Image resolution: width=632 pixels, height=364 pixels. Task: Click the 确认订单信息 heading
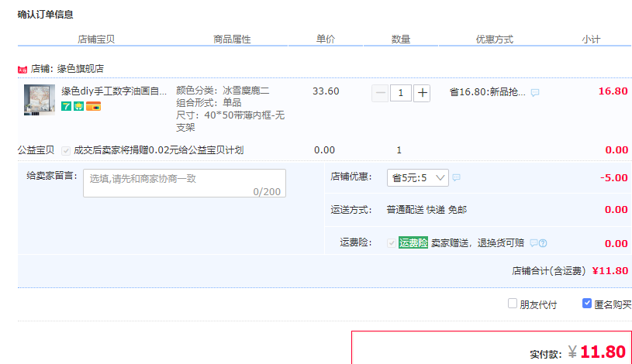45,15
